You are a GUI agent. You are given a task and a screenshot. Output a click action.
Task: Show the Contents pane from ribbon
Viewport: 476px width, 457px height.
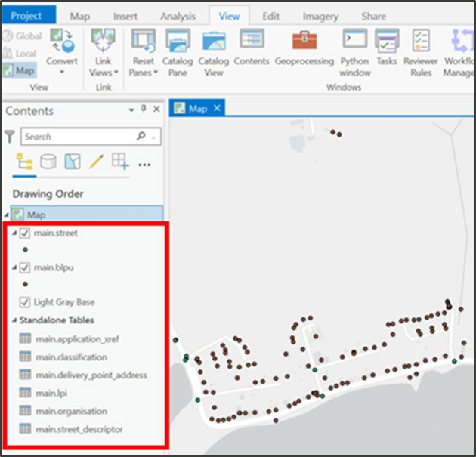[x=252, y=48]
